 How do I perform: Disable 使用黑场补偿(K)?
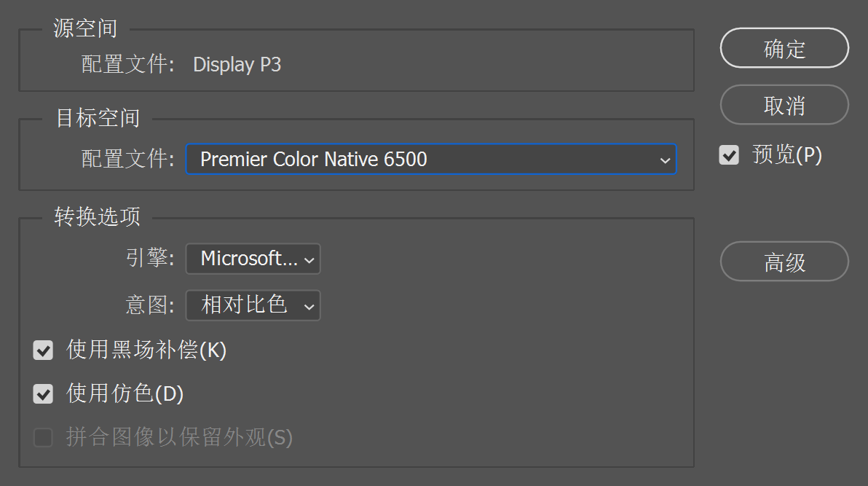[x=43, y=350]
